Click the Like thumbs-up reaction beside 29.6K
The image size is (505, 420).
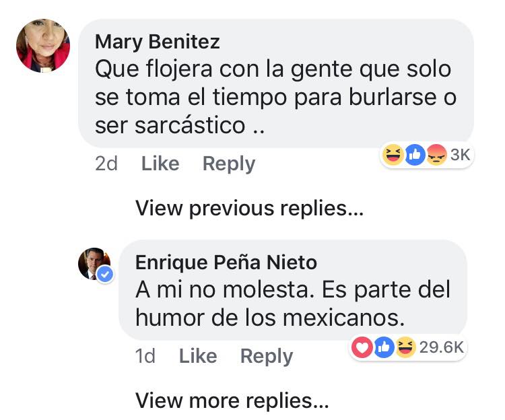[384, 347]
